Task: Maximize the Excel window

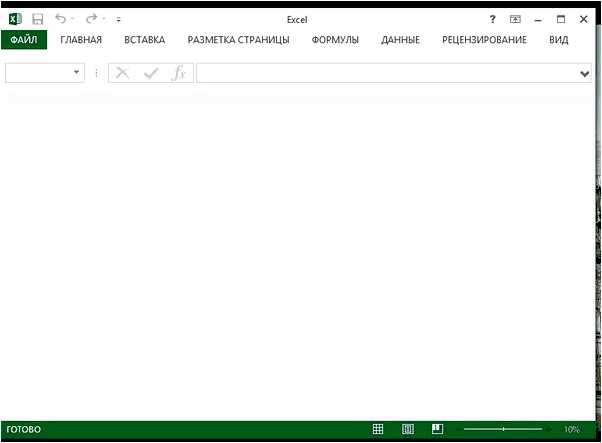Action: (561, 19)
